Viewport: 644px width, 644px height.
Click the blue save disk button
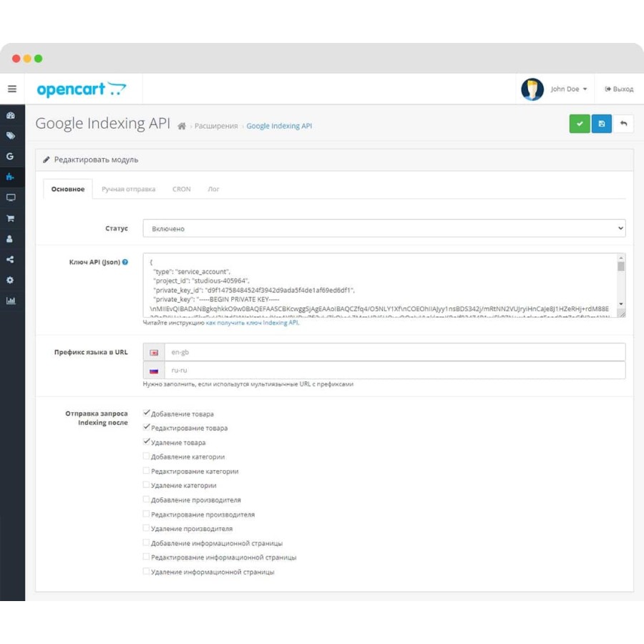pos(602,124)
